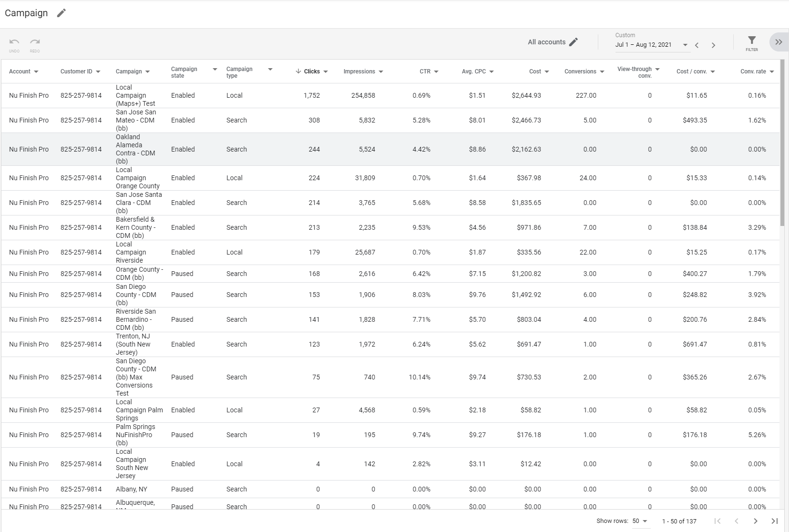Go to next date range

point(713,45)
